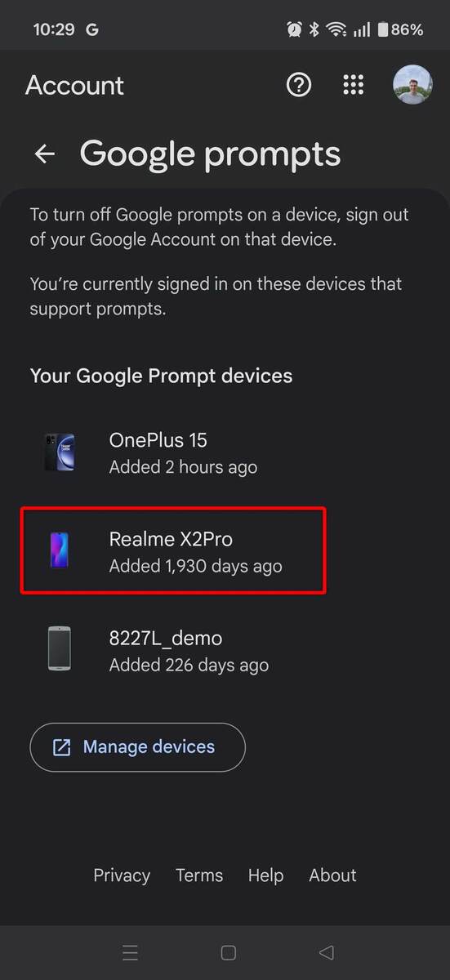The height and width of the screenshot is (980, 450).
Task: Tap the Realme X2Pro phone image
Action: (x=59, y=550)
